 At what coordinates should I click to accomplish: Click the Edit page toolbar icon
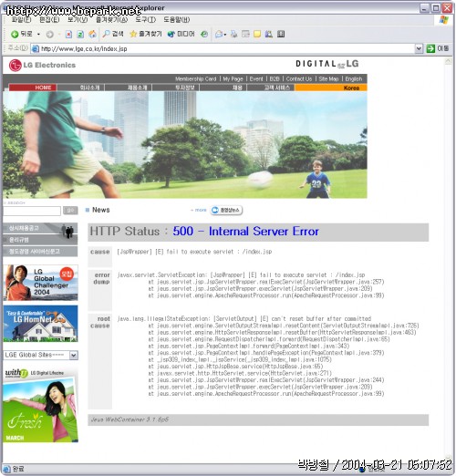[245, 34]
